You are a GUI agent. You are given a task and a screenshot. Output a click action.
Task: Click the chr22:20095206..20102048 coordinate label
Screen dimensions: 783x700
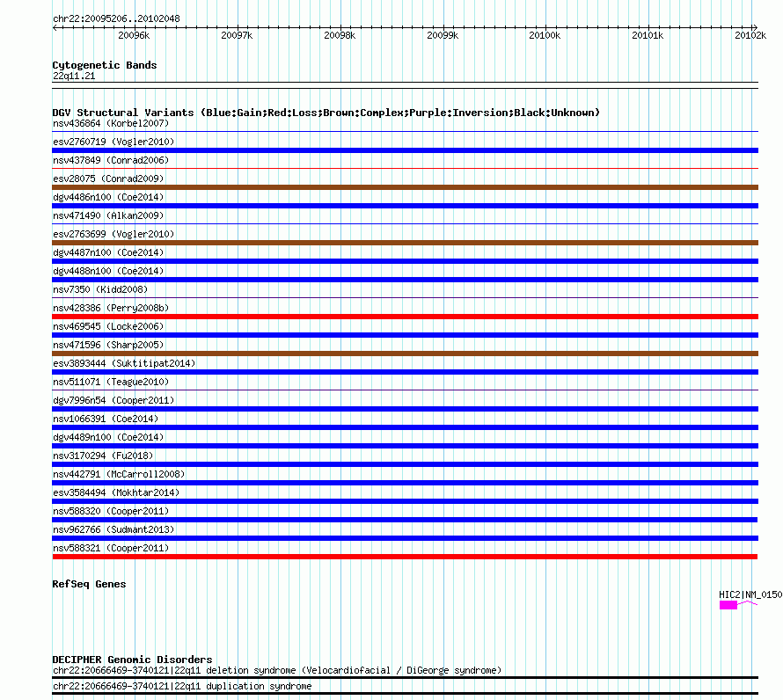click(x=116, y=18)
